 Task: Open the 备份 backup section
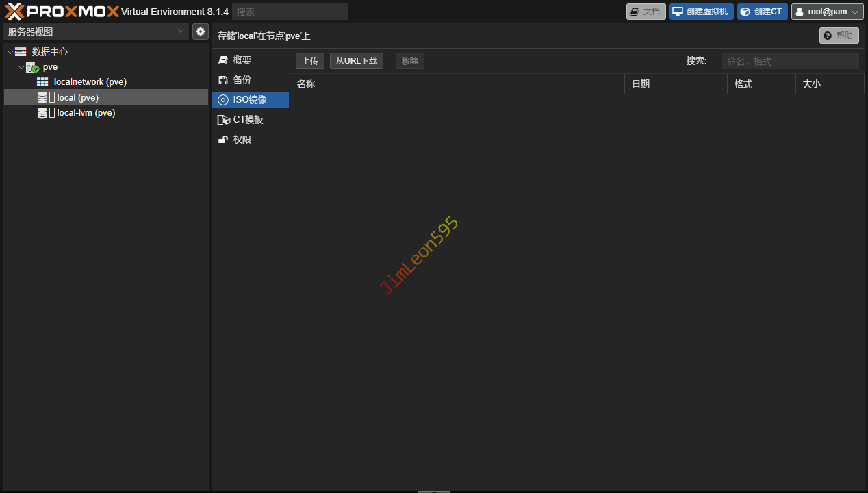(242, 80)
